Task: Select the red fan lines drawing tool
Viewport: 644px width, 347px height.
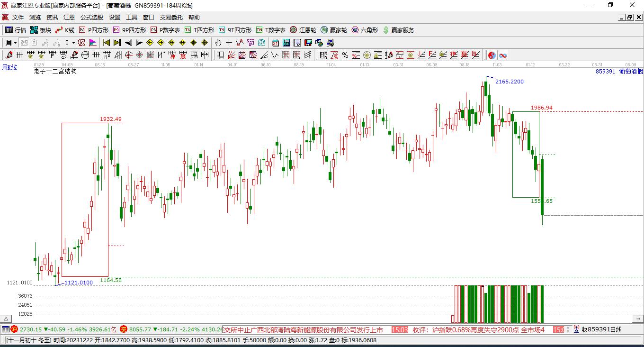Action: point(232,55)
